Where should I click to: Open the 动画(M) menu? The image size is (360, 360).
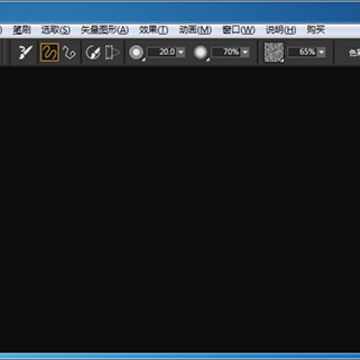click(x=195, y=30)
